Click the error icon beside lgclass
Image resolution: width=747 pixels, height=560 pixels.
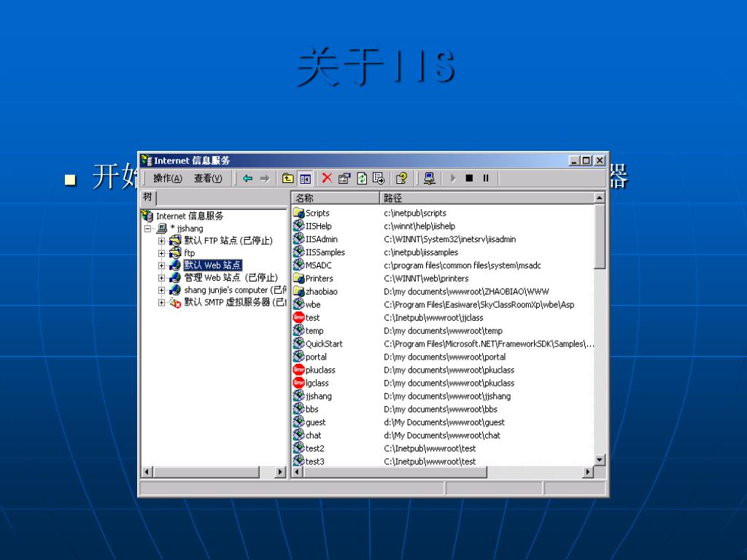(298, 383)
